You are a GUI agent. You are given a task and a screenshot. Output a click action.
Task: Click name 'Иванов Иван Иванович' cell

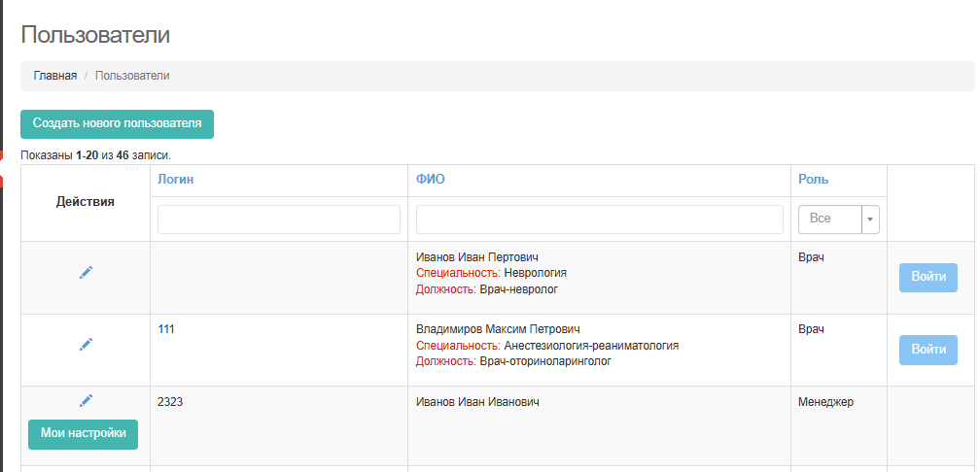(x=477, y=402)
